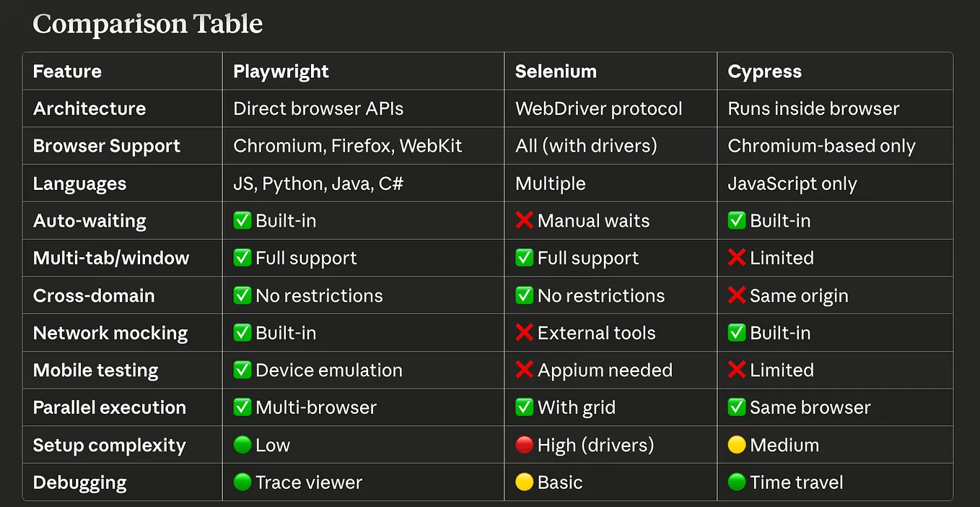The image size is (980, 507).
Task: Click the yellow circle beside Basic
Action: pyautogui.click(x=524, y=482)
